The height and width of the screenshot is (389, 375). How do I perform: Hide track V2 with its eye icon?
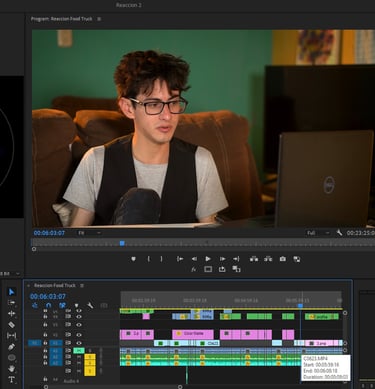click(79, 335)
